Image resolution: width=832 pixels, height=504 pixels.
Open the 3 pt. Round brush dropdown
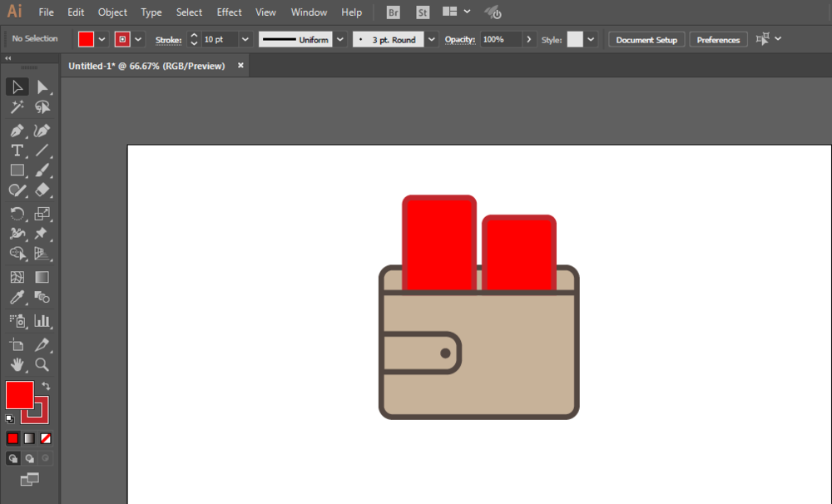tap(431, 39)
